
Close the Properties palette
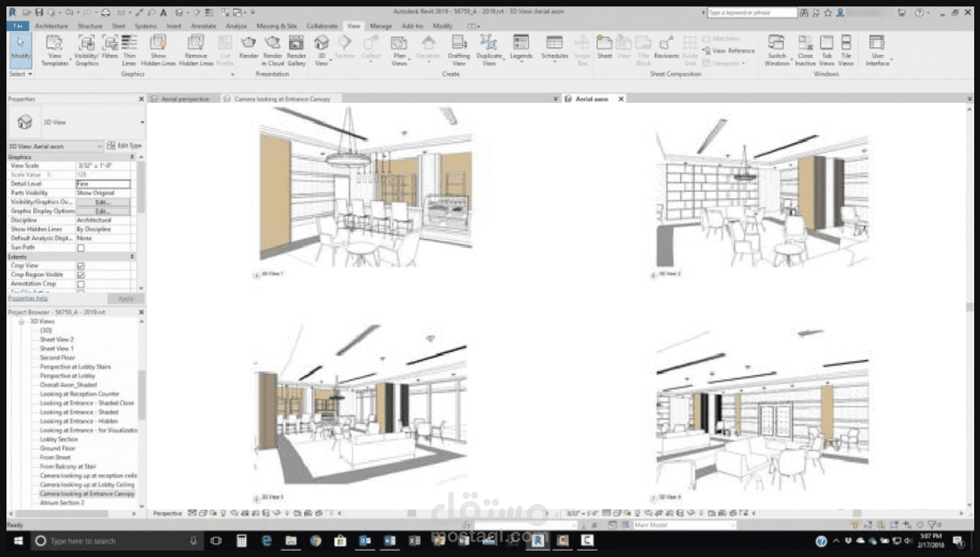(x=141, y=99)
